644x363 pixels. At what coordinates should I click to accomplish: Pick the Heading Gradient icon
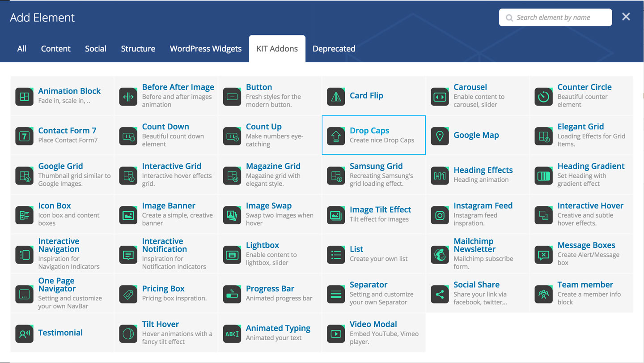click(543, 176)
